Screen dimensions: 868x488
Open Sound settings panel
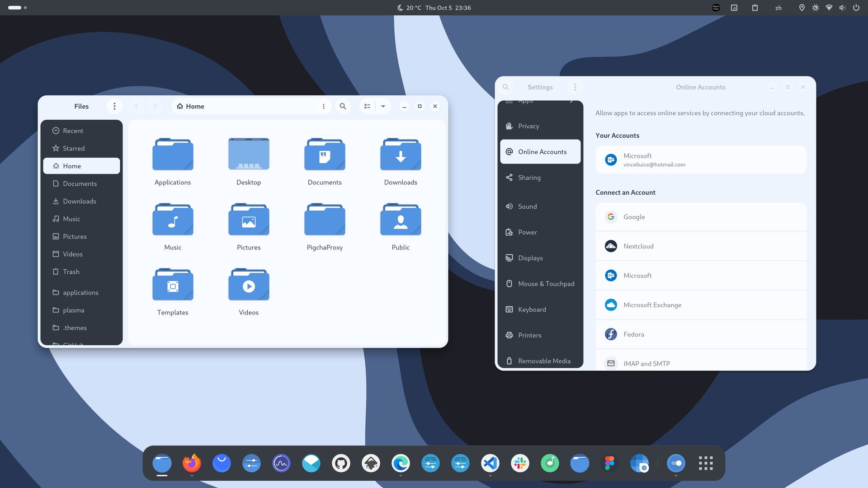pyautogui.click(x=527, y=206)
